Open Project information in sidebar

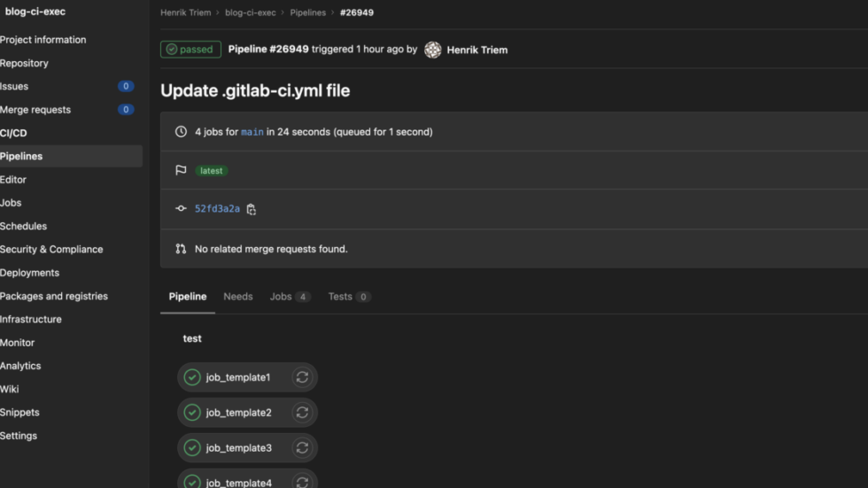click(43, 40)
